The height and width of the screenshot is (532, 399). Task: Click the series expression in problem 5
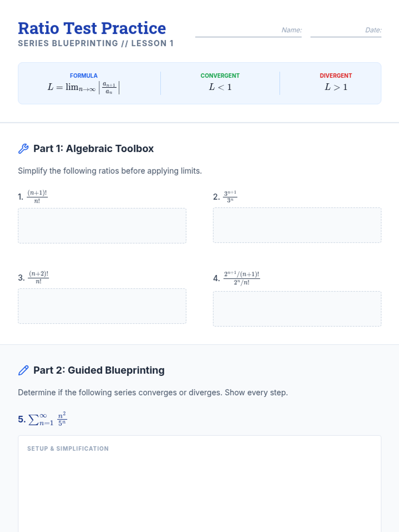pyautogui.click(x=48, y=419)
